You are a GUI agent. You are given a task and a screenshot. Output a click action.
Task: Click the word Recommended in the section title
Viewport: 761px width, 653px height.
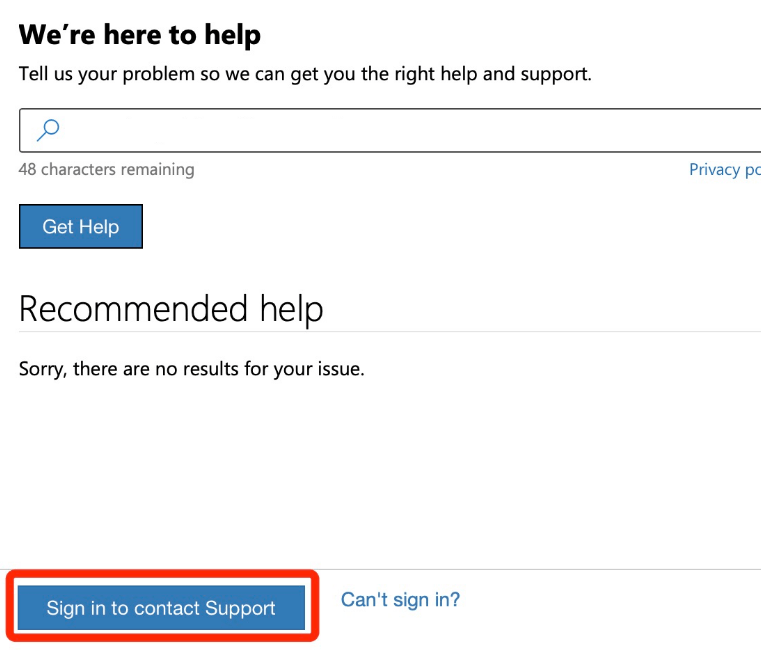(133, 308)
